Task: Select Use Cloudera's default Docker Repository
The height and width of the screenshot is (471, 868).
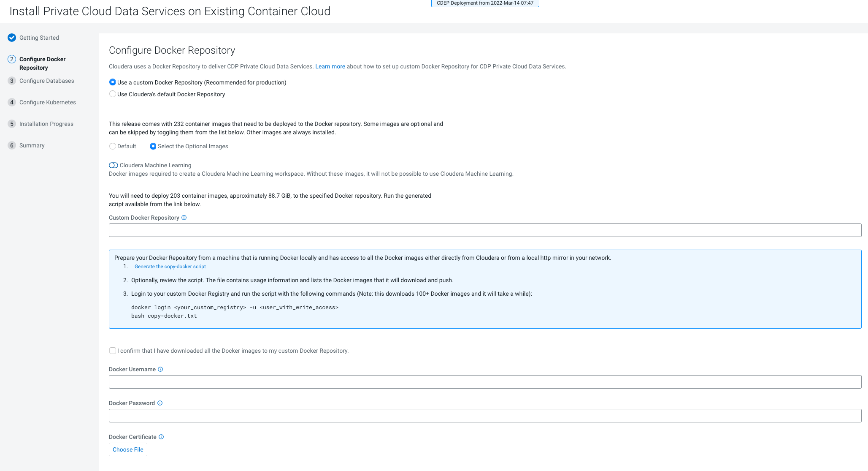Action: [113, 94]
